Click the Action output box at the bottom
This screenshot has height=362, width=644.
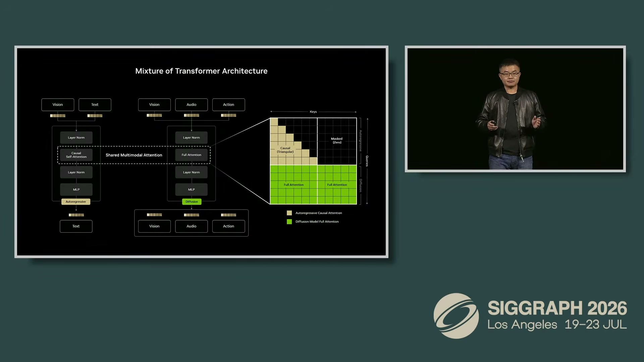point(228,226)
